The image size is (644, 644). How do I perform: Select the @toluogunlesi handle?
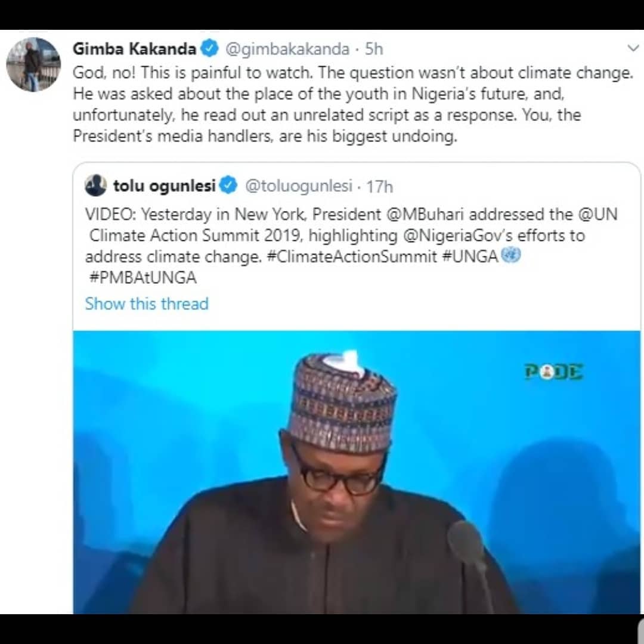298,186
